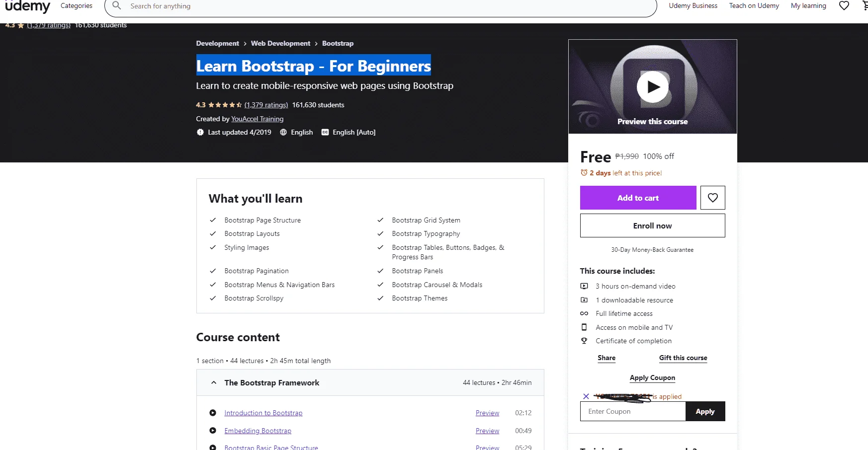868x450 pixels.
Task: Click the Styling Images item
Action: (247, 247)
